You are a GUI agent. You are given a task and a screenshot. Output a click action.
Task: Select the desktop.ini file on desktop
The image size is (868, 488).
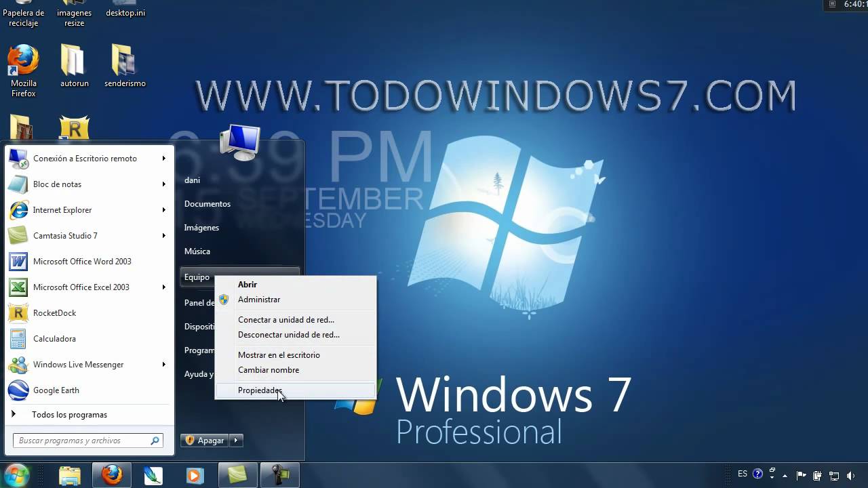coord(125,9)
